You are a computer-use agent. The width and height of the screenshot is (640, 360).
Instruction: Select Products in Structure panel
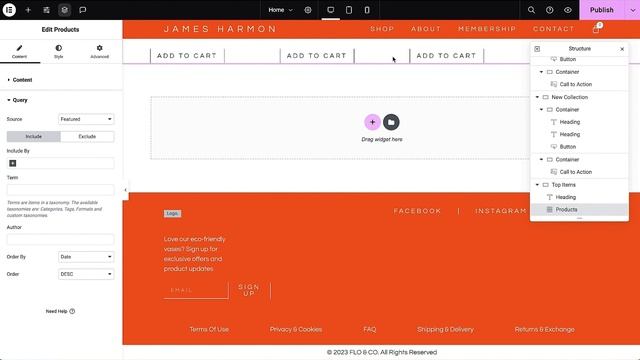[x=579, y=209]
